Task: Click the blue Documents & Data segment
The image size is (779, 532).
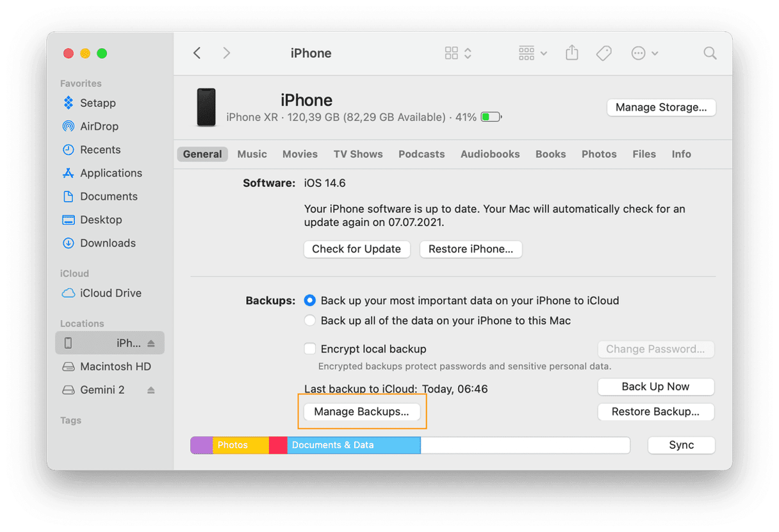Action: (x=354, y=445)
